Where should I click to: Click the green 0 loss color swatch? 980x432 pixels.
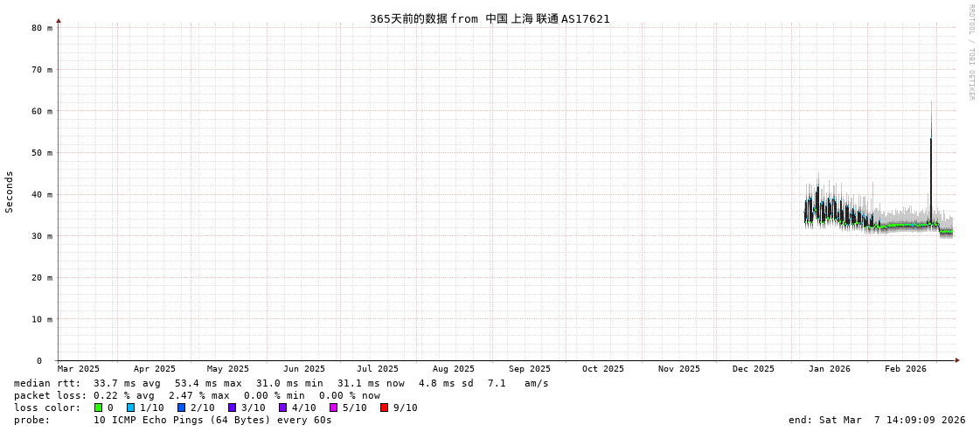[x=99, y=408]
